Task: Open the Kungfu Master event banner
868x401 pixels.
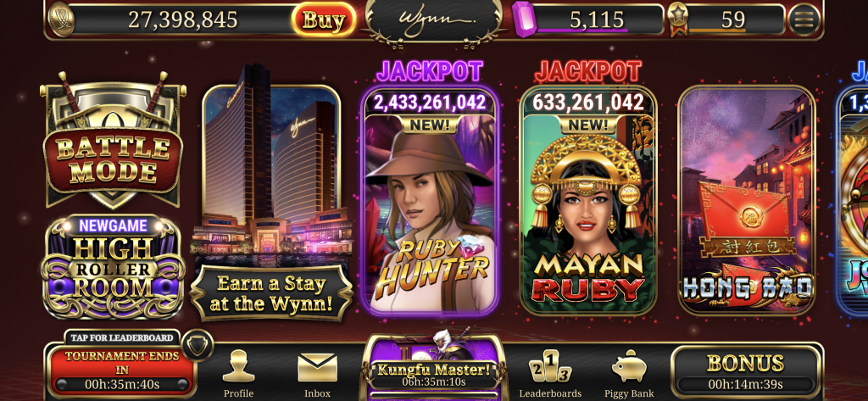Action: coord(433,366)
